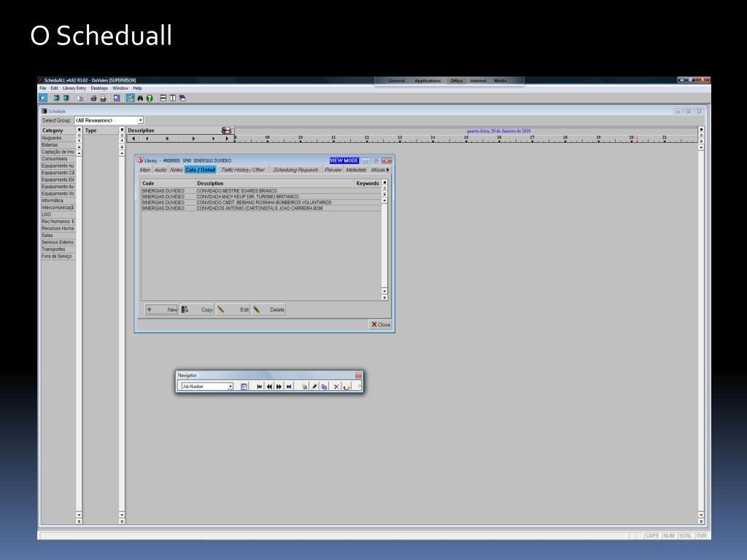
Task: Open the File menu
Action: tap(43, 88)
